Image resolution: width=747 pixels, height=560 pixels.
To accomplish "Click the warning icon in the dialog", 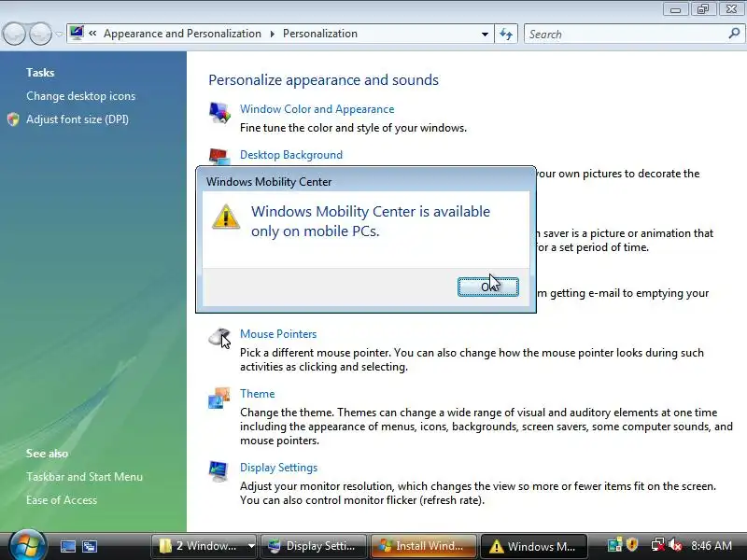I will [226, 217].
